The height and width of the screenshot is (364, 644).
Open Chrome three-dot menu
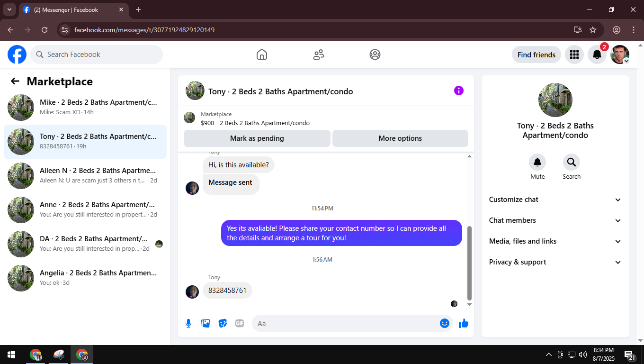pos(634,30)
